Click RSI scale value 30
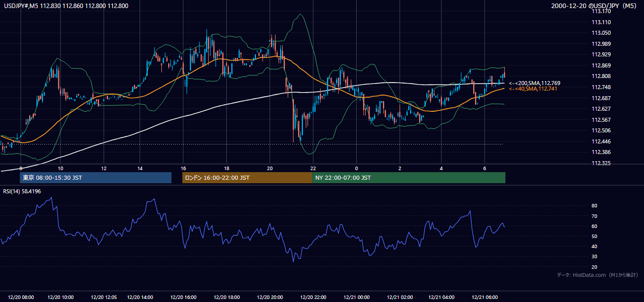Image resolution: width=644 pixels, height=302 pixels. click(595, 257)
